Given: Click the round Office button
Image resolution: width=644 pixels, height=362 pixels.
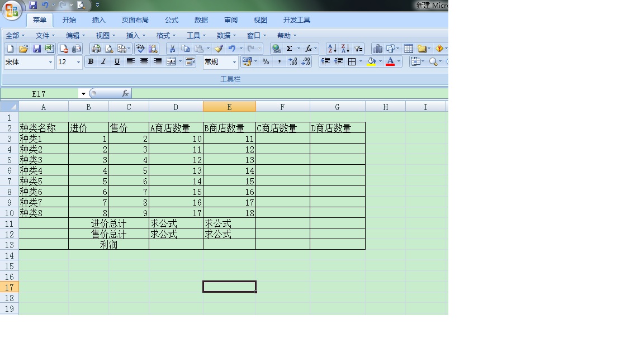Looking at the screenshot, I should [x=12, y=10].
